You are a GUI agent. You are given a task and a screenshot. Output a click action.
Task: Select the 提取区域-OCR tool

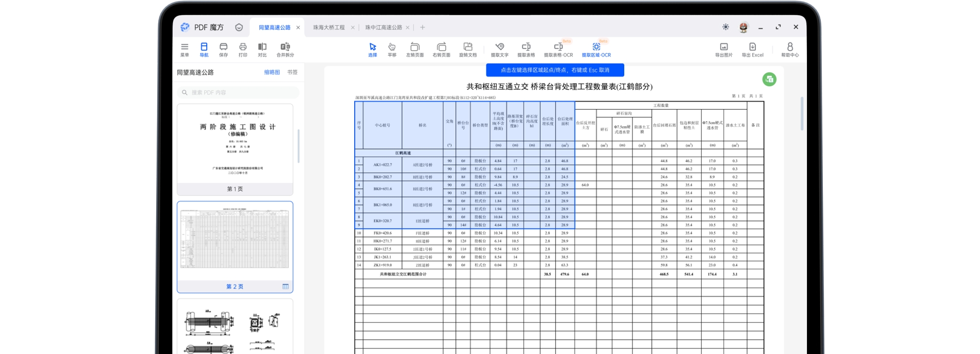[x=596, y=49]
